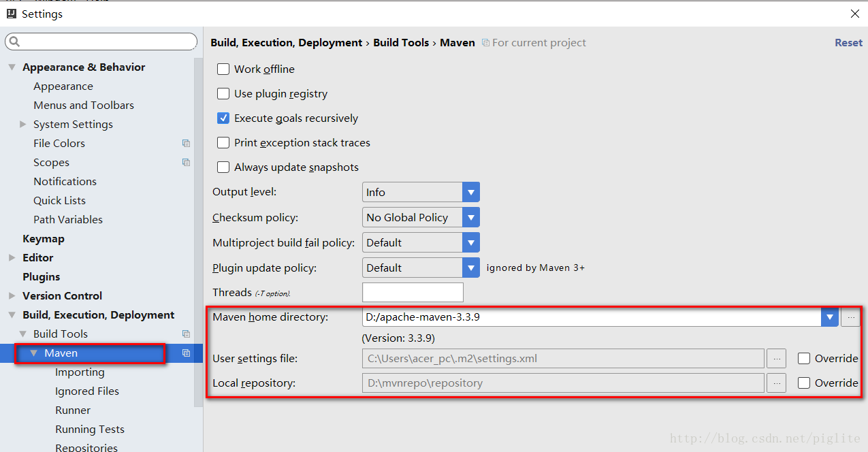868x452 pixels.
Task: Click the settings search field
Action: (101, 42)
